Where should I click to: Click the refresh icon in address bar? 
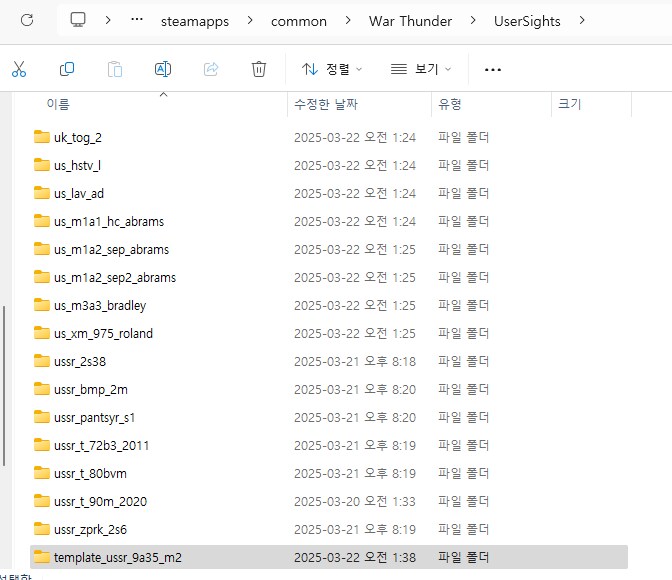coord(27,20)
